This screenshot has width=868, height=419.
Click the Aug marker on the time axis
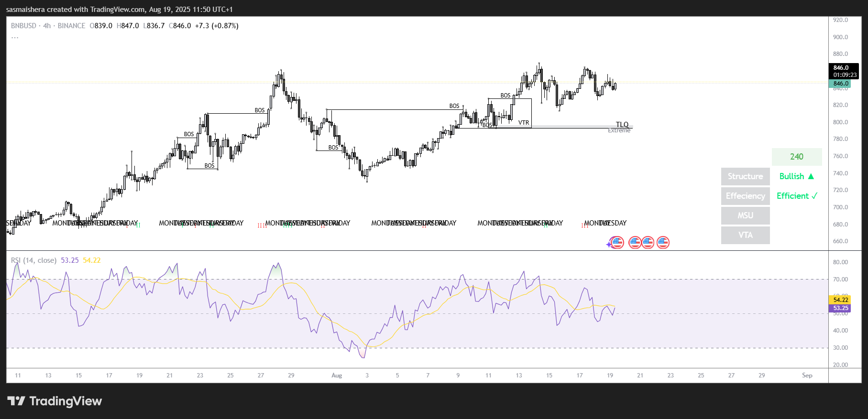(337, 376)
